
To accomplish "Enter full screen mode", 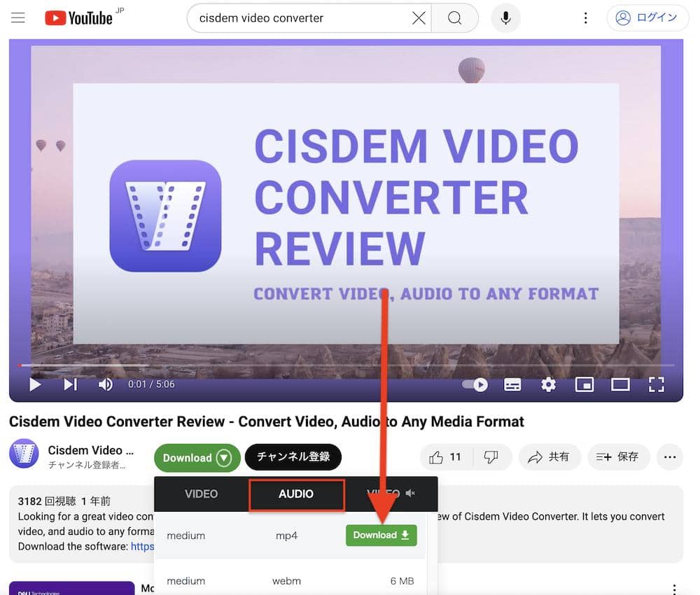I will [657, 385].
